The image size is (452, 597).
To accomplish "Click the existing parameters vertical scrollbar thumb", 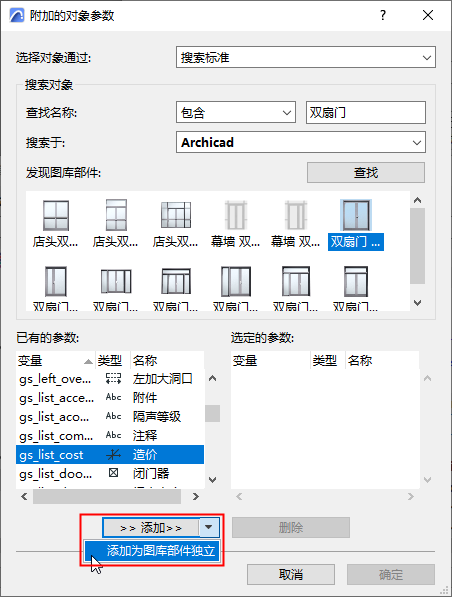I will point(212,413).
